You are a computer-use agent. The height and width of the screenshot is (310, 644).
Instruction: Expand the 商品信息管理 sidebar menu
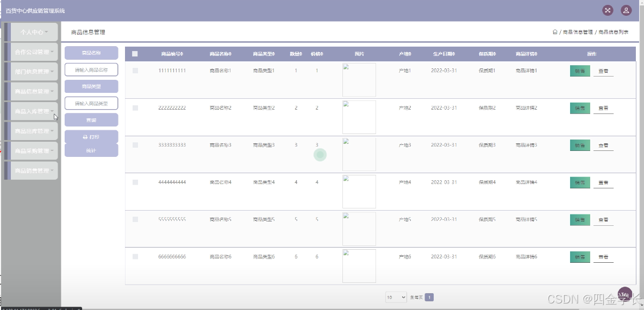[x=31, y=91]
